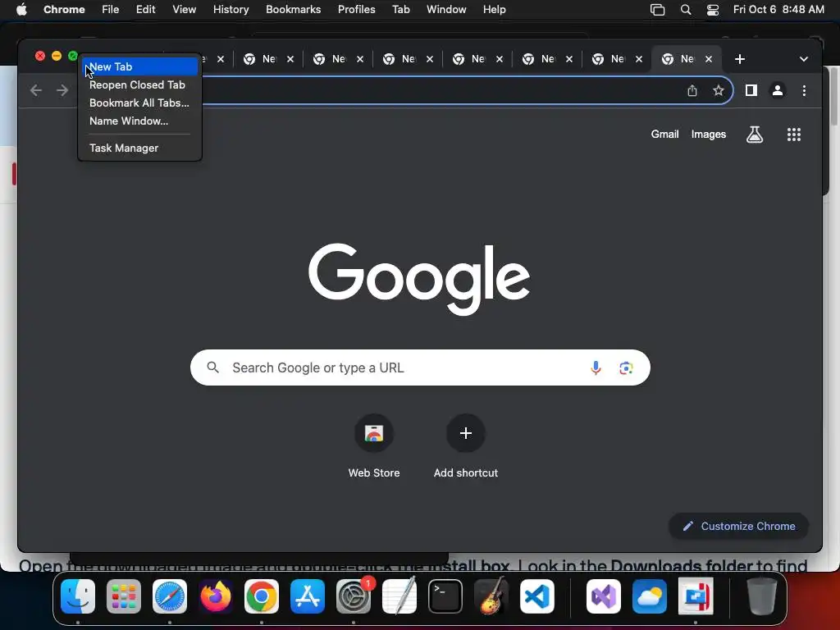Click Customize Chrome button

coord(739,526)
